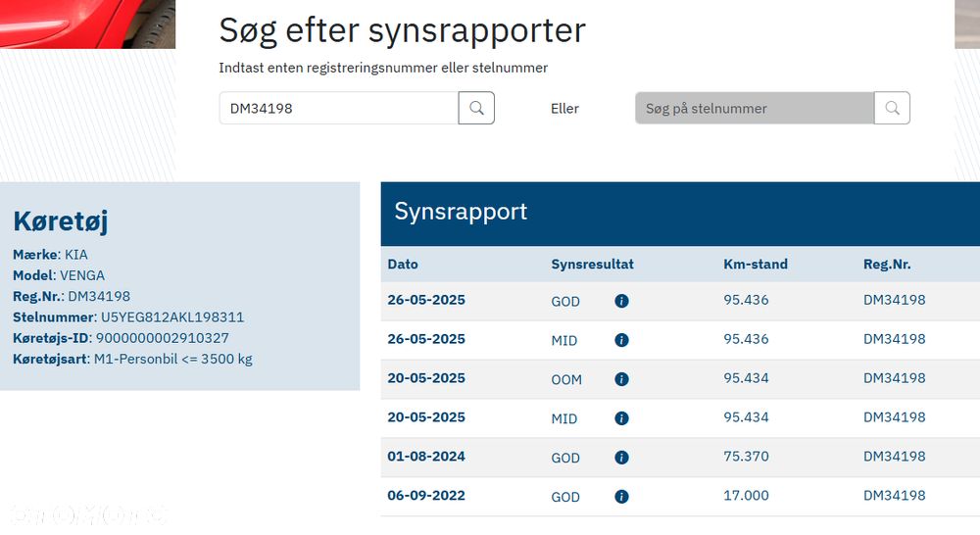Select the 06-09-2022 date entry

(426, 496)
